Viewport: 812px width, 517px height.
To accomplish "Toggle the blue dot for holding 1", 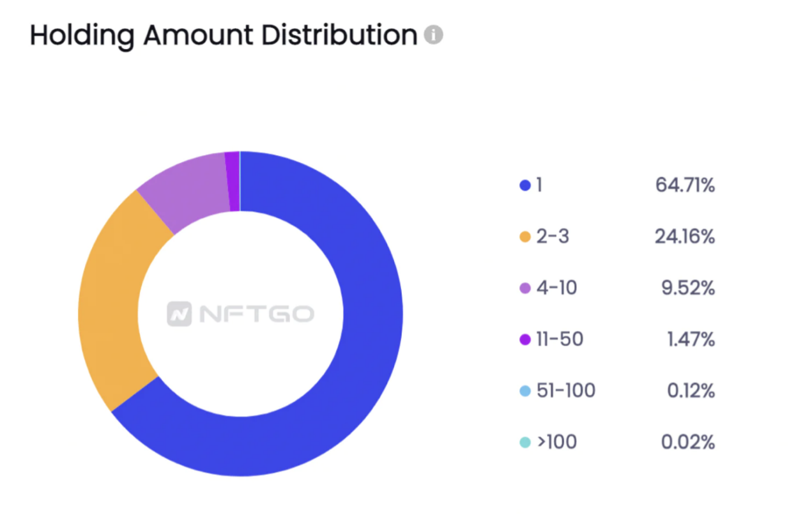I will 525,186.
